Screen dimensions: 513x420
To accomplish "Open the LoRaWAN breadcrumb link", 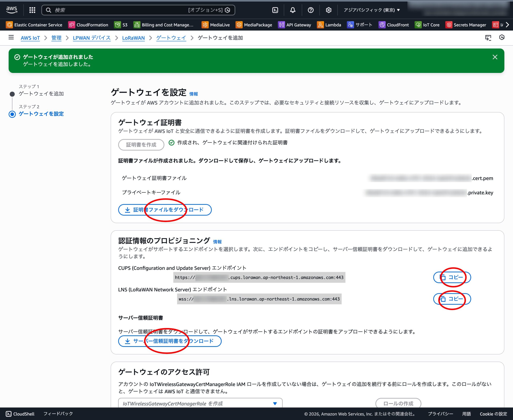I will point(133,38).
